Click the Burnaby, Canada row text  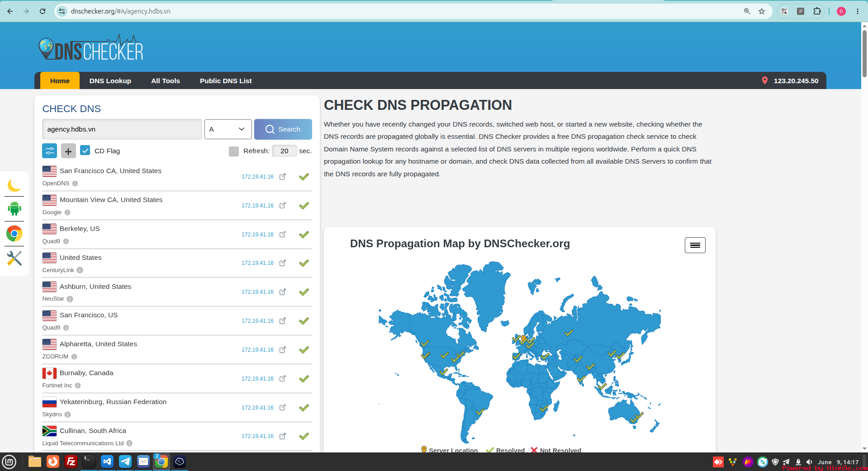(x=86, y=373)
